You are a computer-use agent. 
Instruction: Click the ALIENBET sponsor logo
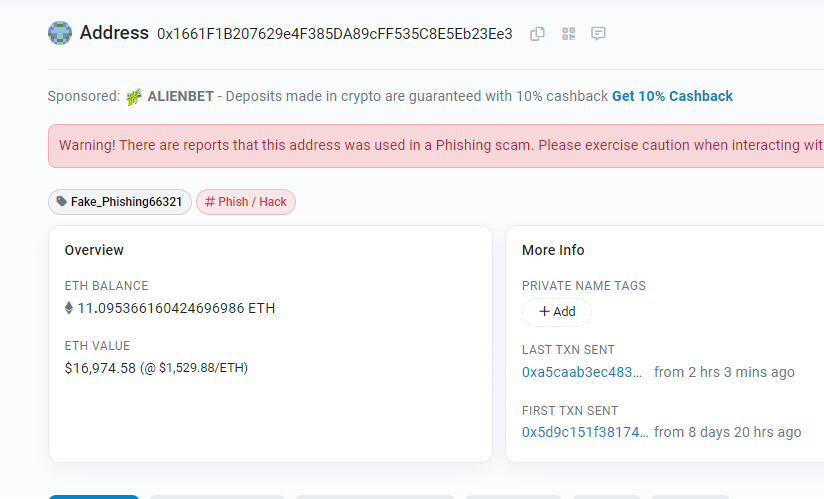(x=134, y=97)
